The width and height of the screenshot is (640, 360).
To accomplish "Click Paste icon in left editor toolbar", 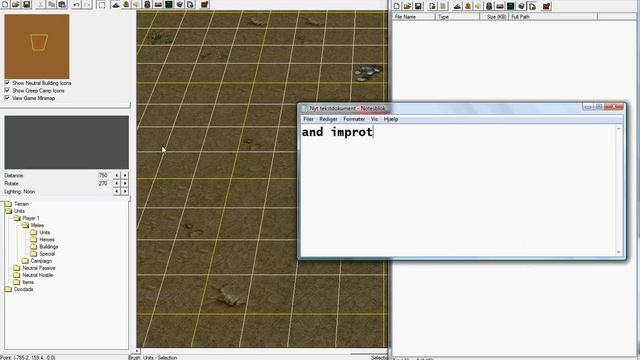I will point(62,4).
